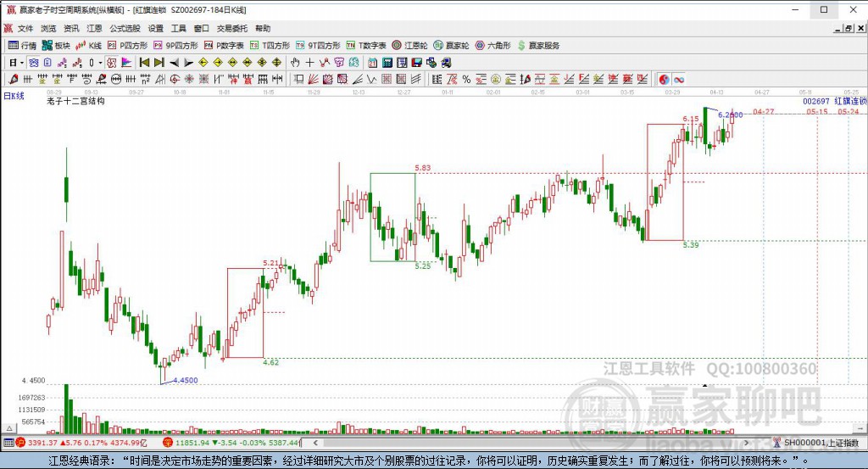Image resolution: width=868 pixels, height=469 pixels.
Task: Click the 老子十二宫结构 label
Action: pos(75,101)
